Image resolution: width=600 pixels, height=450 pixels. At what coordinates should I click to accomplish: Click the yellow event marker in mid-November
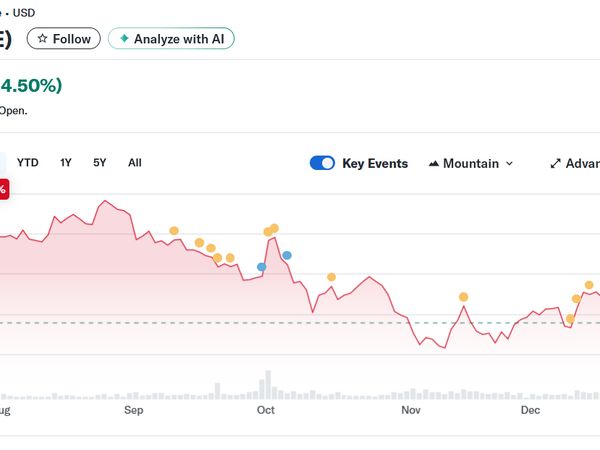pyautogui.click(x=463, y=297)
